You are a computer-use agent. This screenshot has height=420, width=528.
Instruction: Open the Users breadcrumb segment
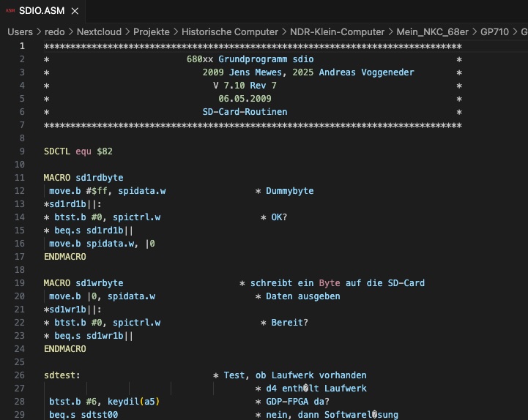20,31
